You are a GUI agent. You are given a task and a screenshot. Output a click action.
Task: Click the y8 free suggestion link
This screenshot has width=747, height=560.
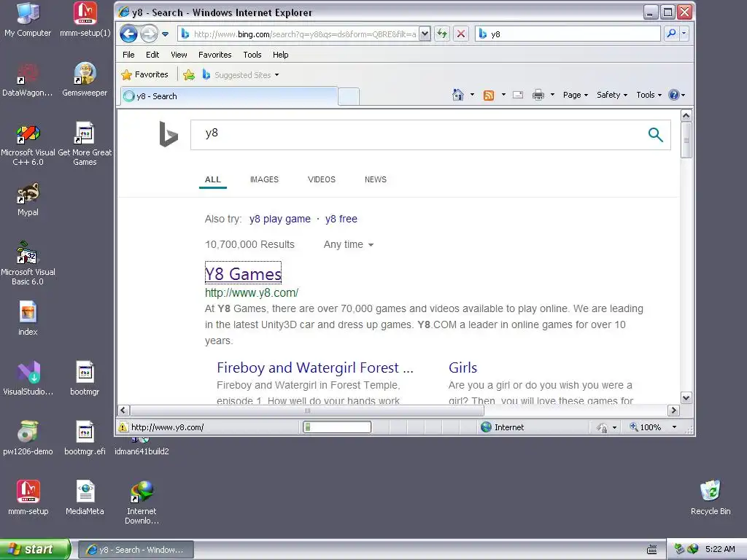click(x=341, y=219)
